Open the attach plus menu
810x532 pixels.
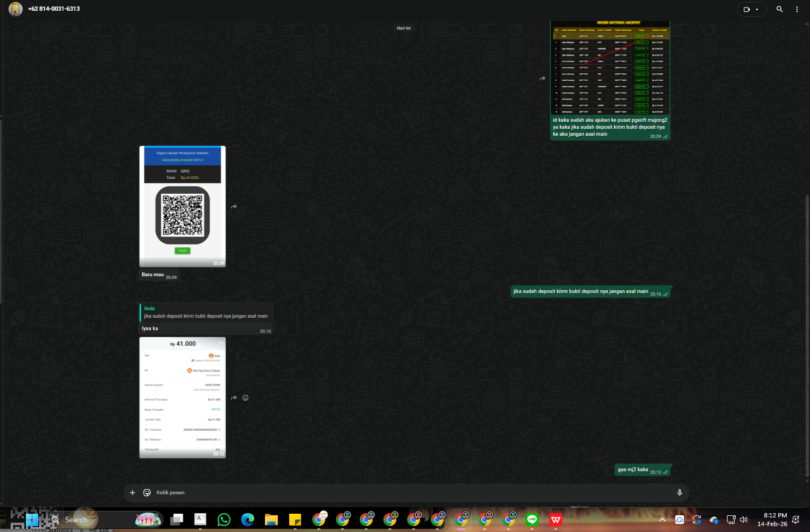[x=132, y=493]
